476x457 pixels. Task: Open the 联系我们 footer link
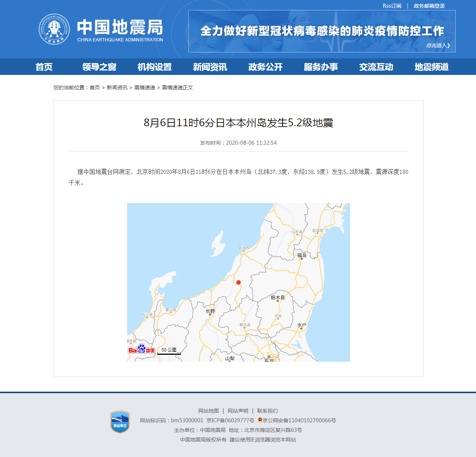coord(268,410)
